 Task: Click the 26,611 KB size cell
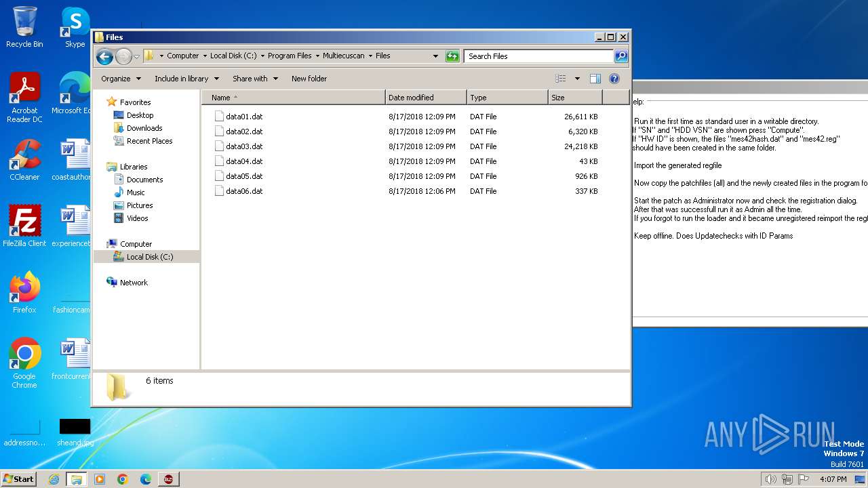(580, 117)
